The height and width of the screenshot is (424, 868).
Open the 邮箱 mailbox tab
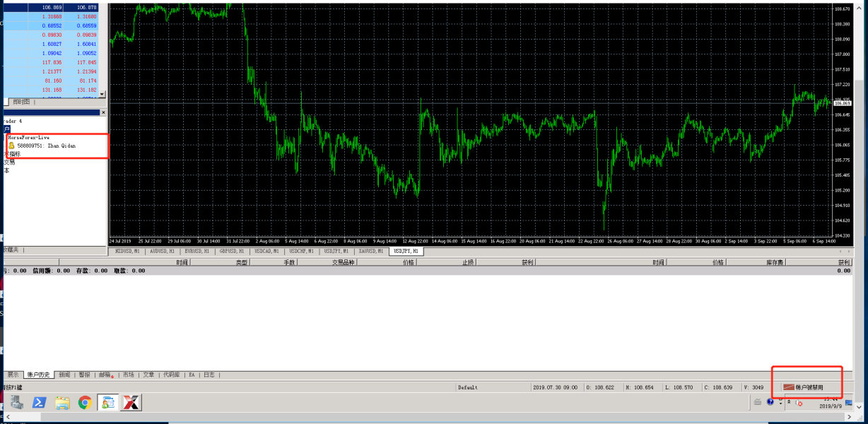105,375
